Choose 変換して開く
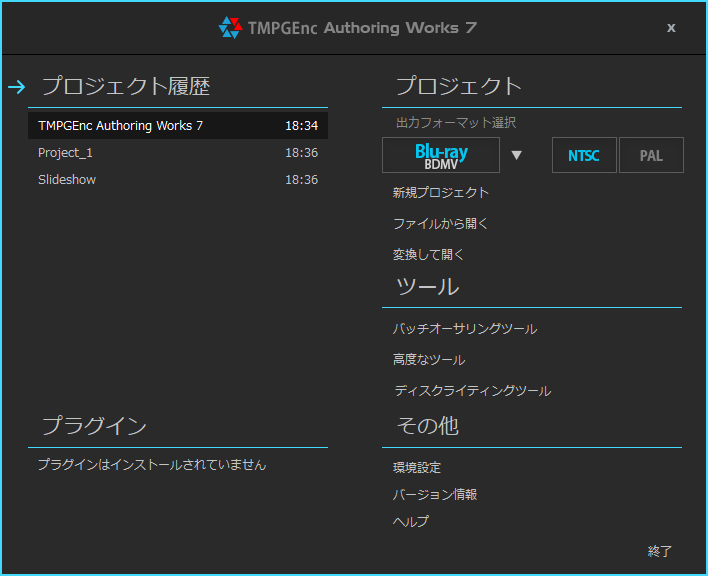This screenshot has height=576, width=708. click(428, 255)
